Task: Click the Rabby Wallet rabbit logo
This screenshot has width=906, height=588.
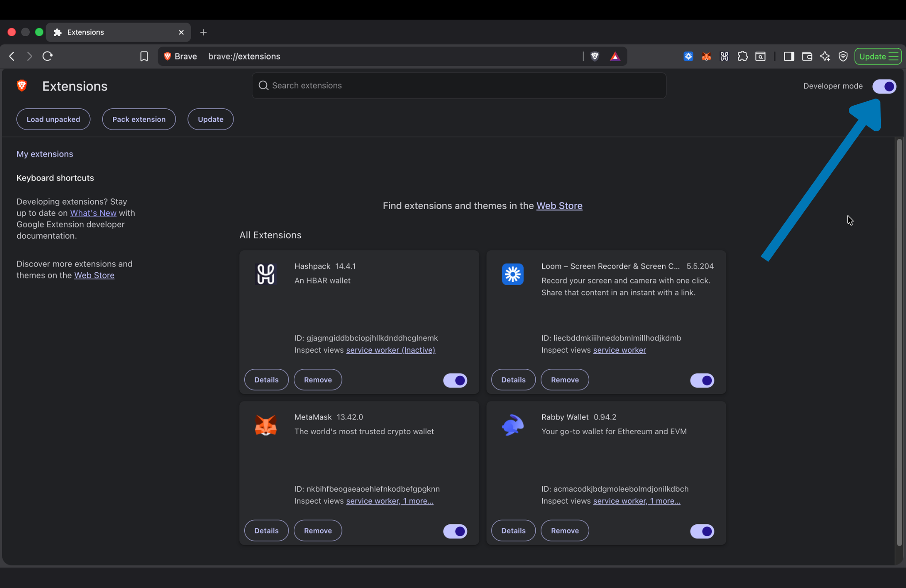Action: click(513, 425)
